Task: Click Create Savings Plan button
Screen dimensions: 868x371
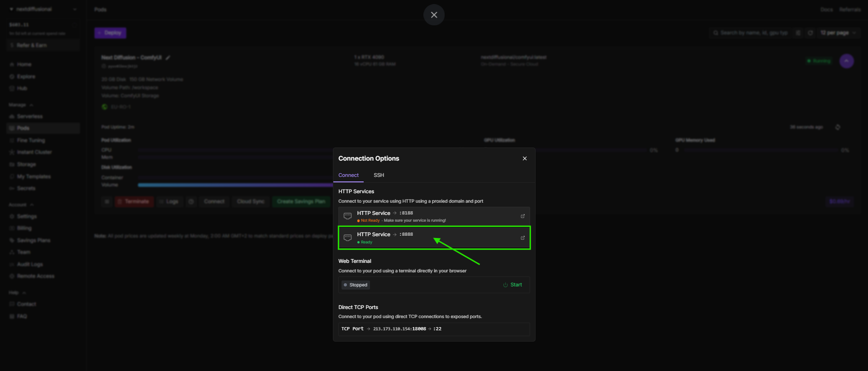Action: coord(301,201)
